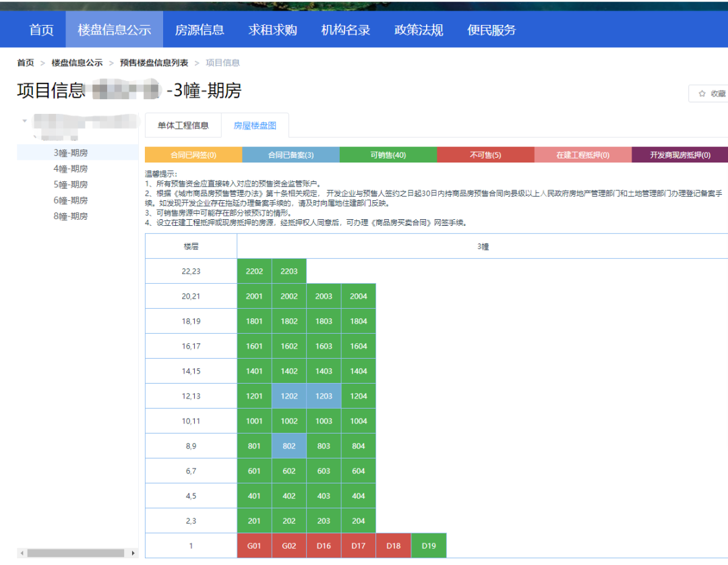This screenshot has width=728, height=565.
Task: Click floor label 12,13
Action: (x=191, y=396)
